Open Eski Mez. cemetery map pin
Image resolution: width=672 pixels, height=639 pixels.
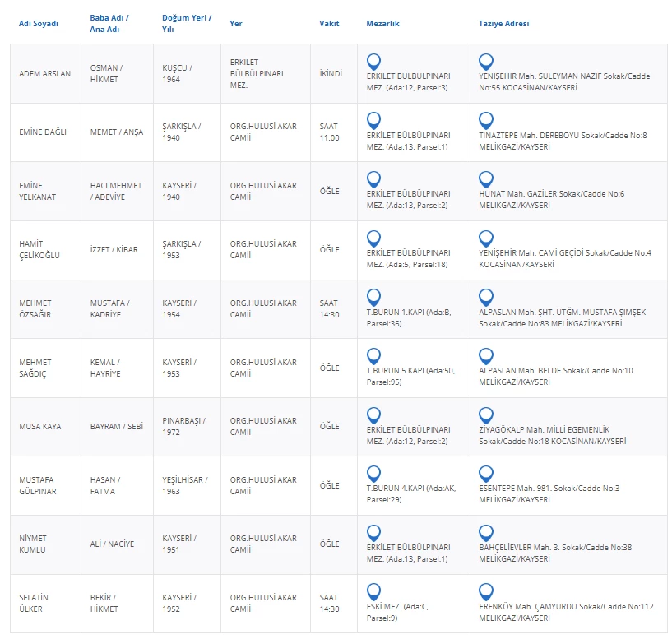click(x=373, y=592)
